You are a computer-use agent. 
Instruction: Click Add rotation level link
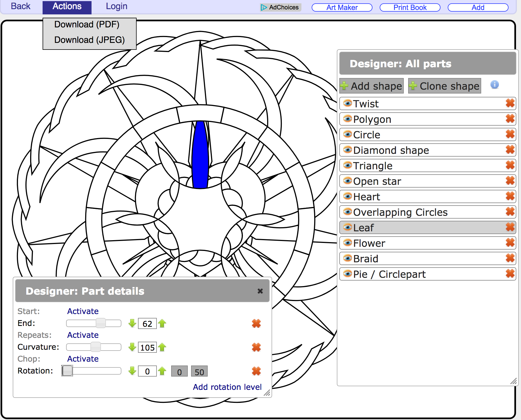click(x=227, y=387)
